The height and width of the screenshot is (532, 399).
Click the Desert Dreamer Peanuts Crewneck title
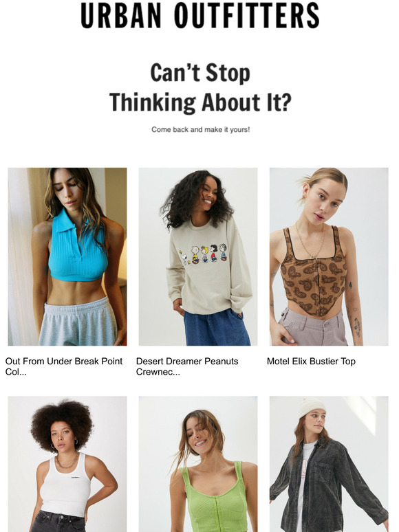(x=187, y=366)
